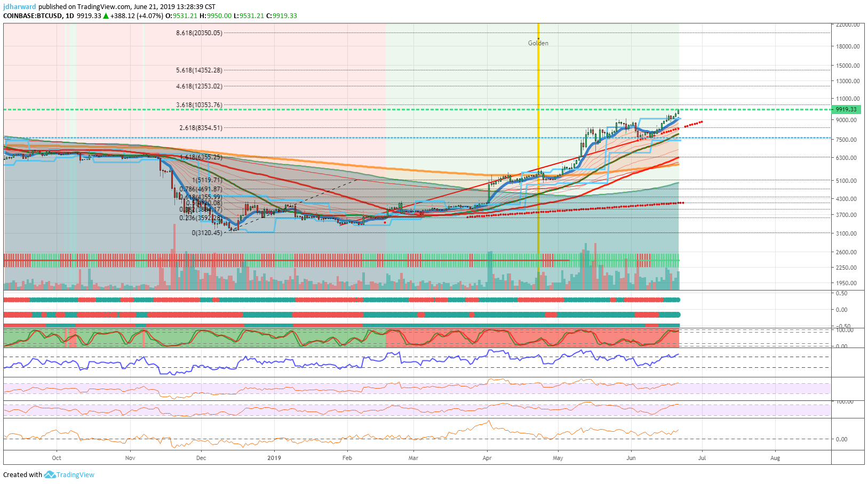Click the Mar date on time axis
Image resolution: width=868 pixels, height=484 pixels.
[413, 458]
